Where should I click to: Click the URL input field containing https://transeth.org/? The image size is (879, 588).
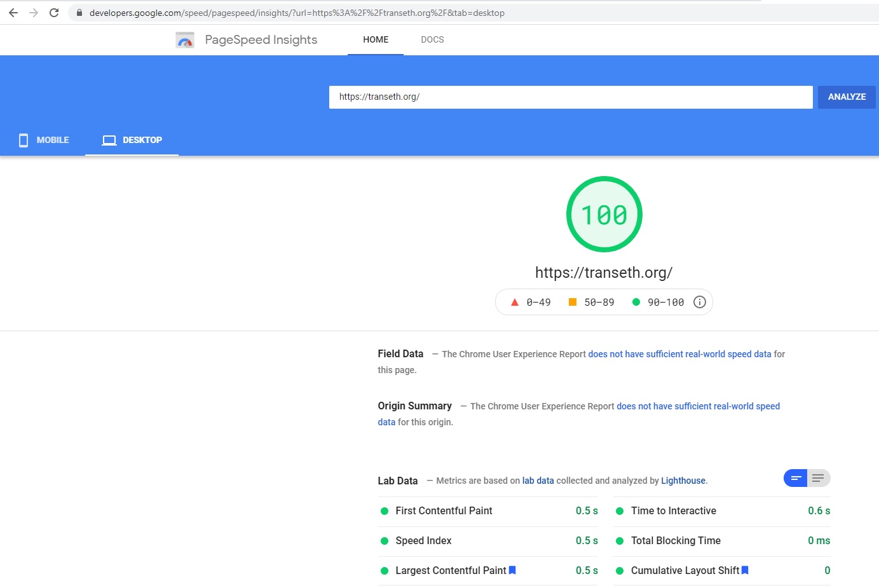click(x=571, y=97)
